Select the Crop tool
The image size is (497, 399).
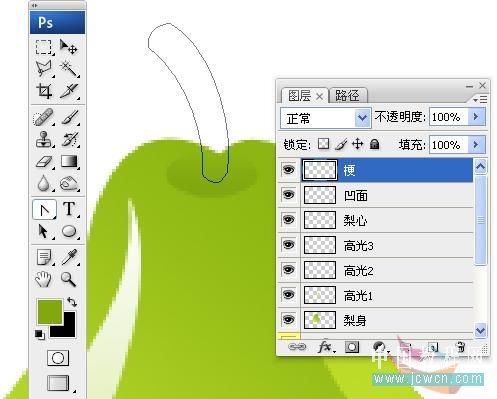click(44, 91)
